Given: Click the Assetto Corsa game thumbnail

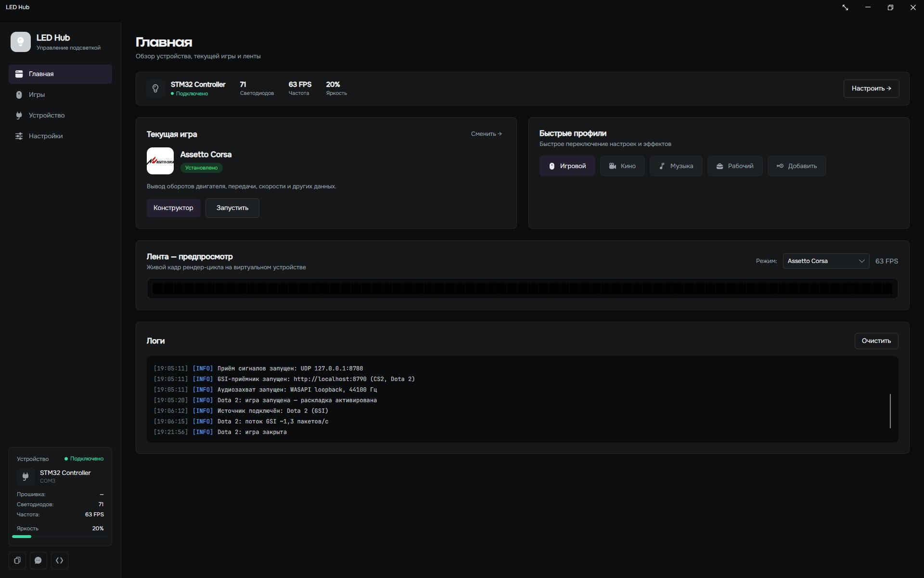Looking at the screenshot, I should [160, 161].
